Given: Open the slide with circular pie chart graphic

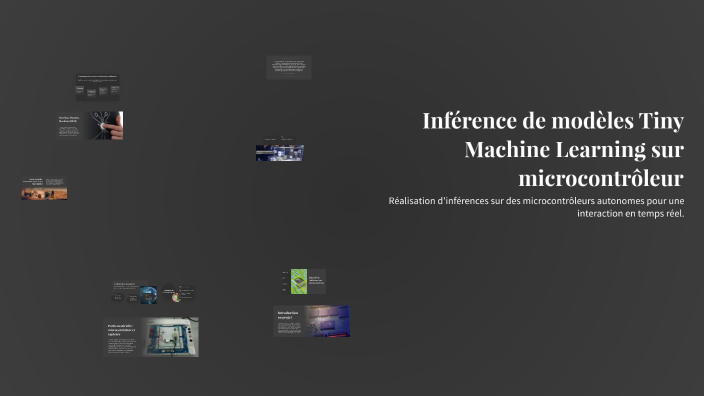Looking at the screenshot, I should 178,293.
